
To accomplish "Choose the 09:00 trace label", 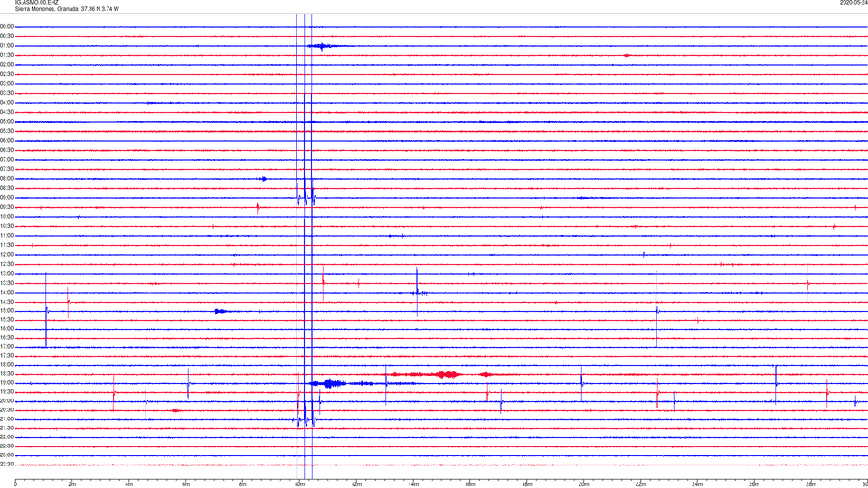I will coord(6,198).
